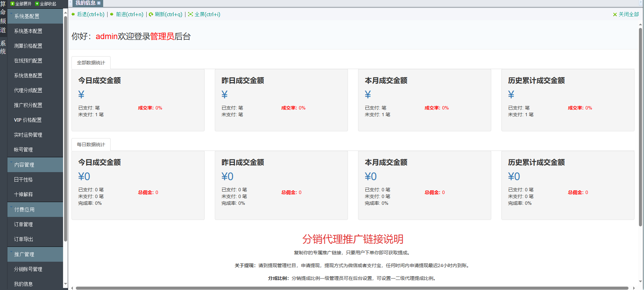Collapse the 内容管理 menu group

[35, 165]
